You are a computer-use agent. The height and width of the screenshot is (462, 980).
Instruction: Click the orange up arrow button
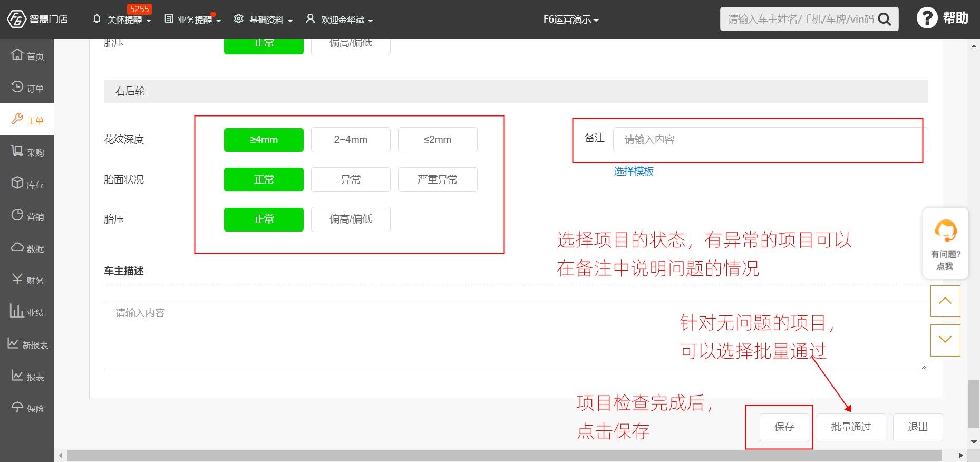pyautogui.click(x=945, y=301)
